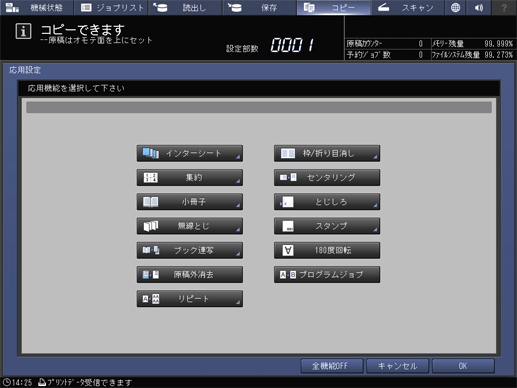Click the メモリー残量 99.999% readout
517x388 pixels.
click(473, 44)
